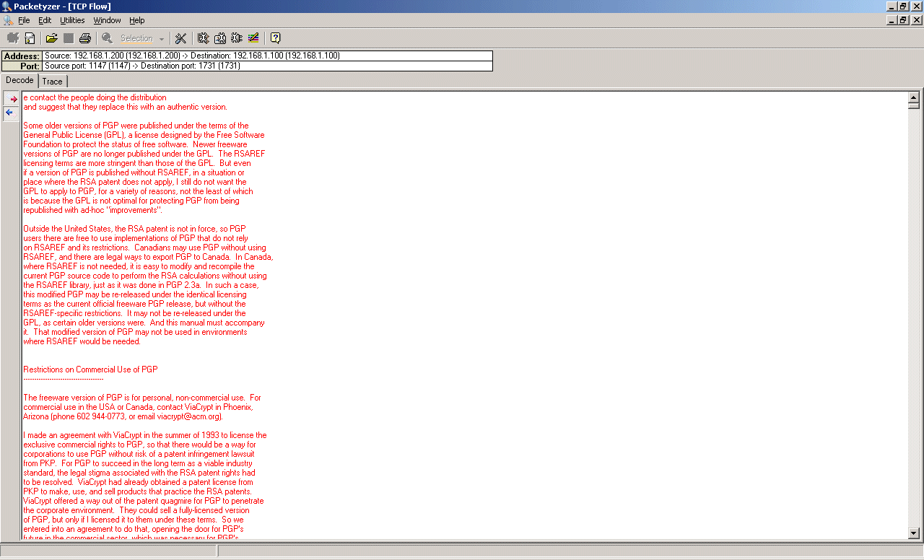924x560 pixels.
Task: Click the 'Address:' label
Action: point(22,56)
